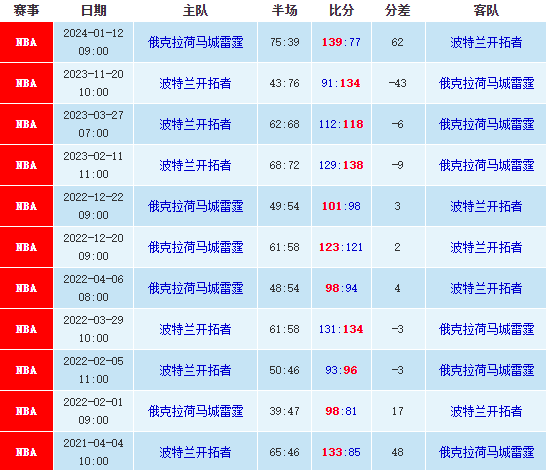Image resolution: width=546 pixels, height=470 pixels.
Task: Click point difference value 48
Action: [397, 452]
